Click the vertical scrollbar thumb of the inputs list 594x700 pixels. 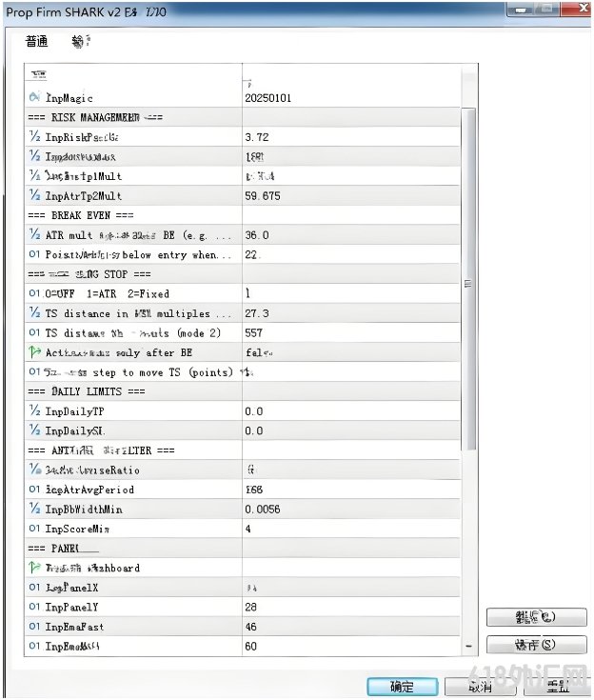click(x=467, y=279)
